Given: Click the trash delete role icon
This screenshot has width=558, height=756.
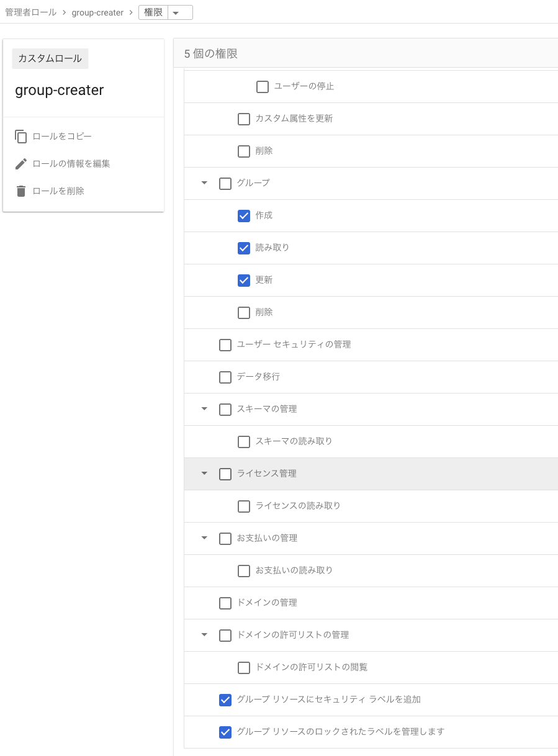Looking at the screenshot, I should (x=21, y=191).
